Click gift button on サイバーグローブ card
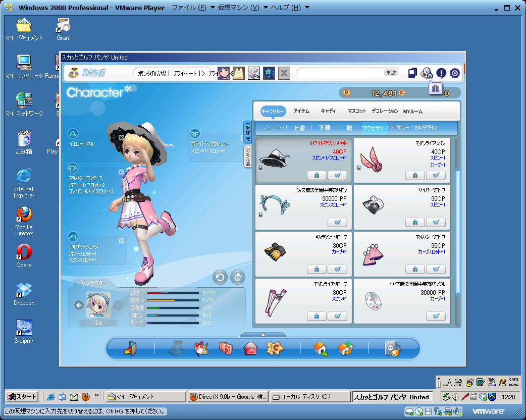The image size is (526, 420). [x=415, y=223]
